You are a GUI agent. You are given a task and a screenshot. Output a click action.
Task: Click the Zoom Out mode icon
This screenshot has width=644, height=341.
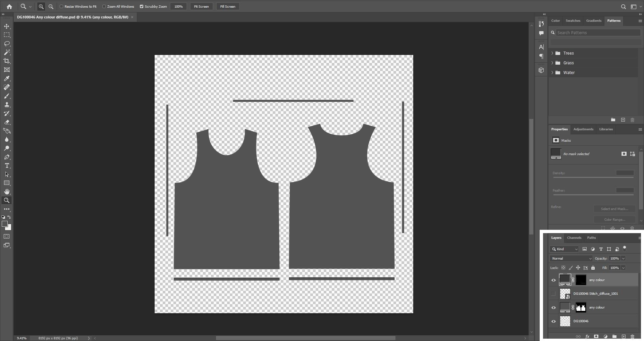point(51,6)
